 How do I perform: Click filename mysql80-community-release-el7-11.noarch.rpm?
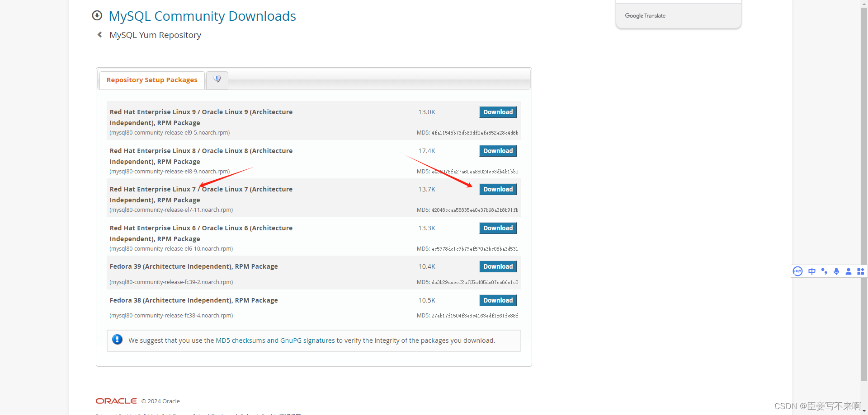click(171, 210)
